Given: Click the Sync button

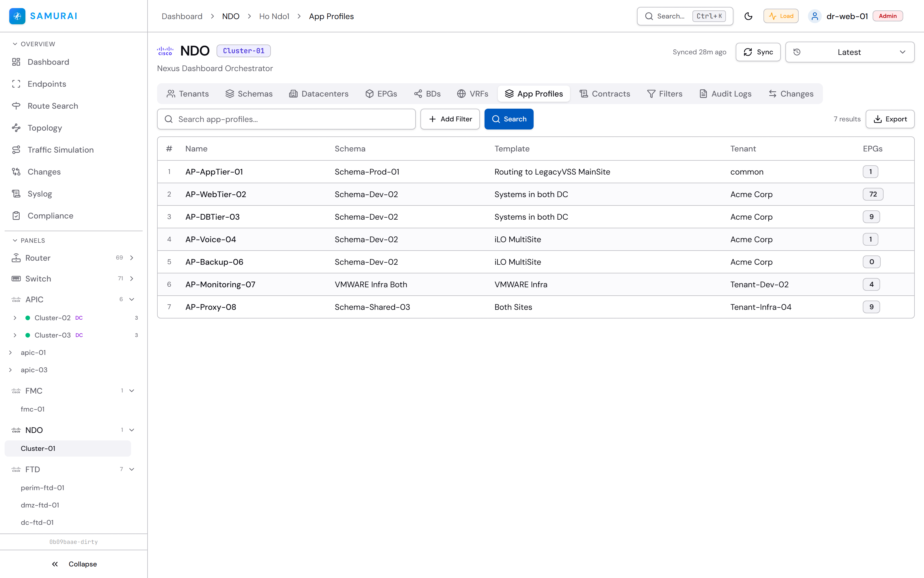Looking at the screenshot, I should coord(758,52).
